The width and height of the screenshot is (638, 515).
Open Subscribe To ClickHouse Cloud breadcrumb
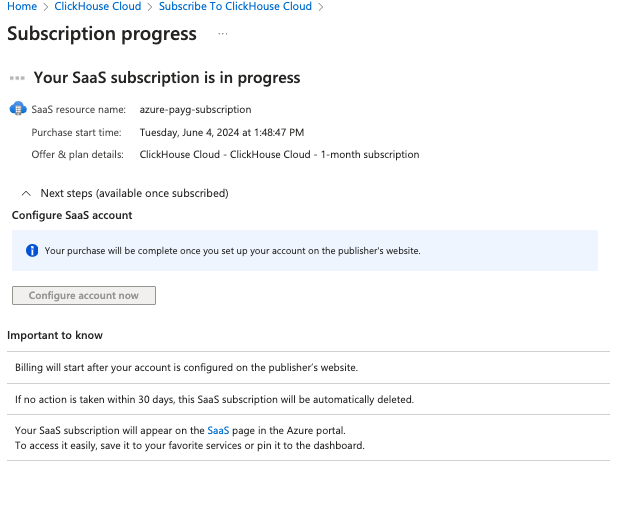point(235,7)
